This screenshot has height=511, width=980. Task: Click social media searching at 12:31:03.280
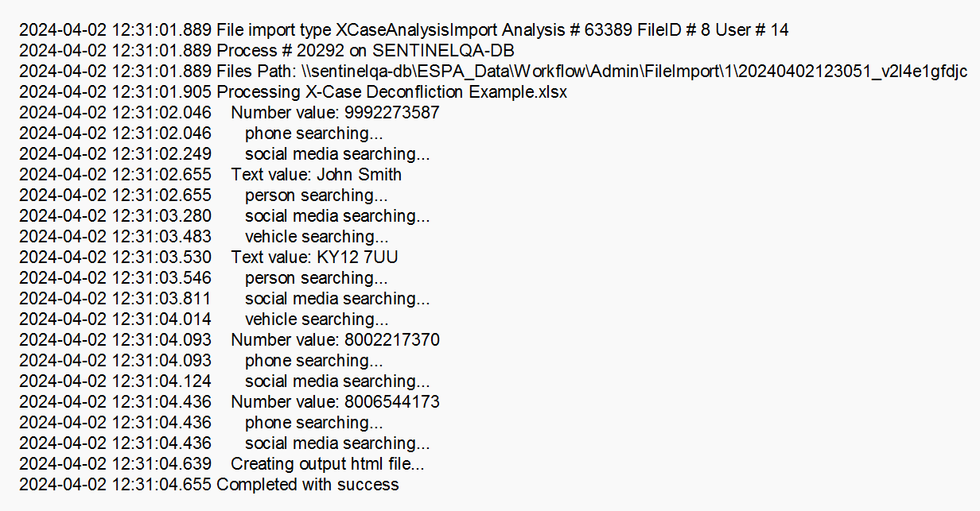coord(337,216)
